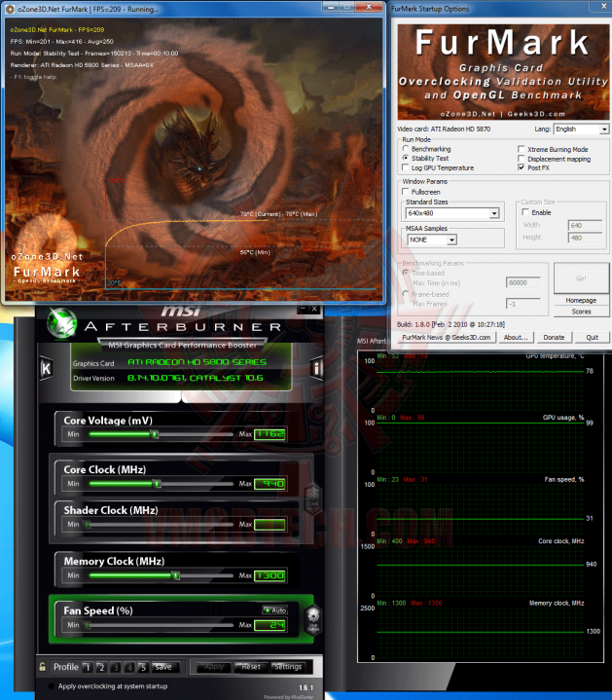Open FurMark News @ Geeks3D.com
This screenshot has height=700, width=612.
click(x=446, y=338)
